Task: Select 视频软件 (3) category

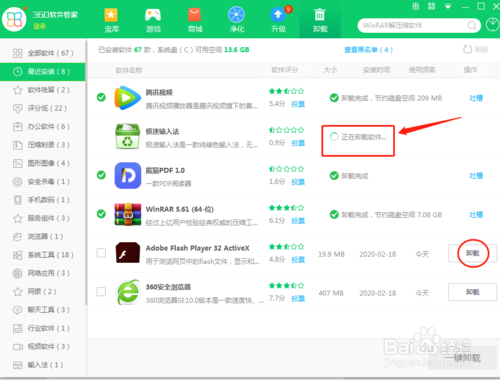Action: [43, 346]
